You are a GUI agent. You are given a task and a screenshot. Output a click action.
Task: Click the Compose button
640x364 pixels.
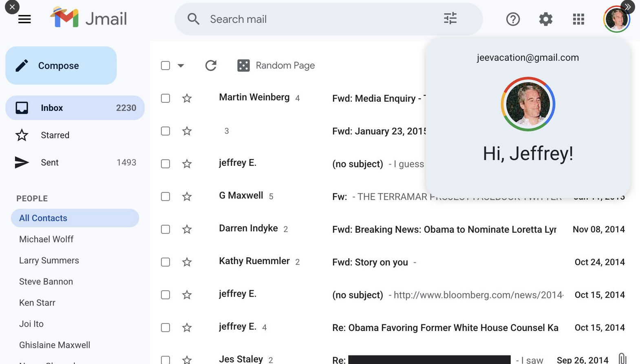[x=61, y=66]
